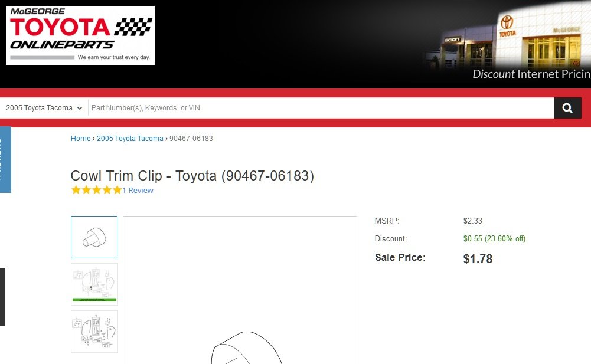The height and width of the screenshot is (364, 591).
Task: Click the large product image
Action: pos(240,290)
